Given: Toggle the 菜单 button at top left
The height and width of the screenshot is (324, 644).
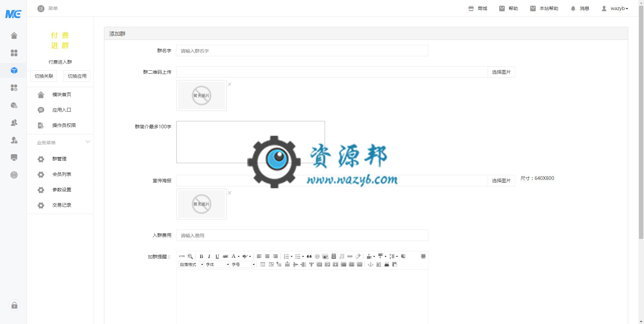Looking at the screenshot, I should point(48,8).
